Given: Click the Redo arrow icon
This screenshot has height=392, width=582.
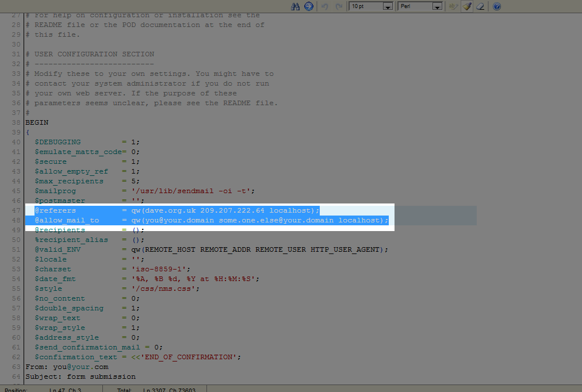Looking at the screenshot, I should (339, 6).
